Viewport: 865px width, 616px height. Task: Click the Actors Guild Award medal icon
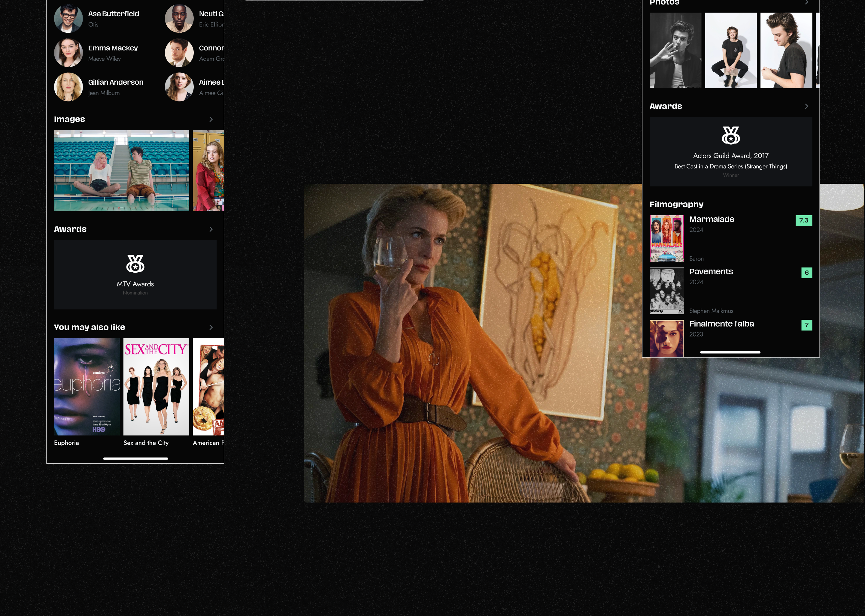click(x=731, y=135)
